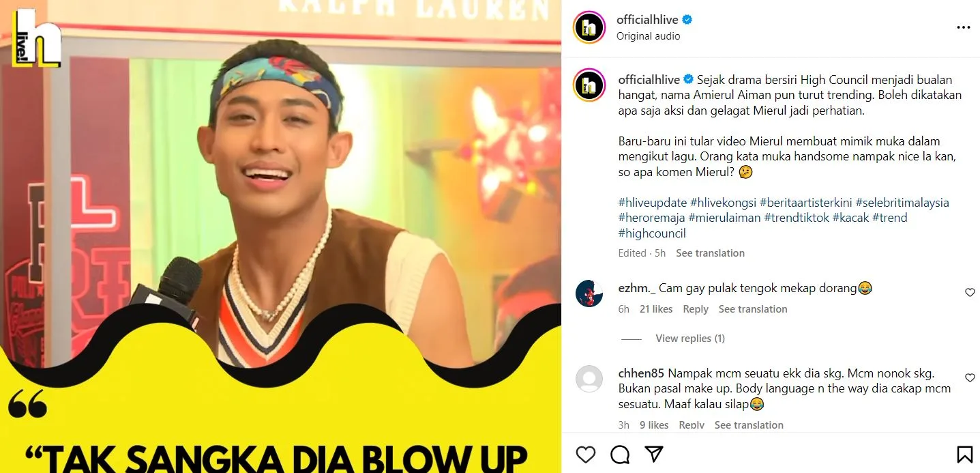Image resolution: width=980 pixels, height=473 pixels.
Task: Open chhen85 default profile avatar
Action: [x=589, y=379]
